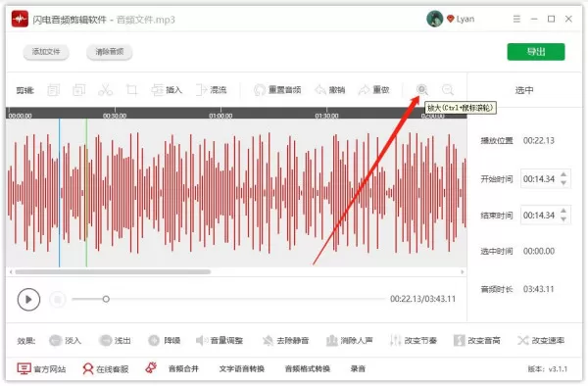Screen dimensions: 588x386
Task: Click the play button
Action: click(x=28, y=300)
